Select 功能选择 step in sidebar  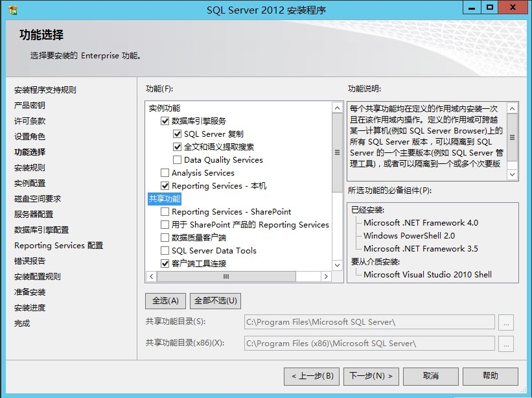[30, 152]
